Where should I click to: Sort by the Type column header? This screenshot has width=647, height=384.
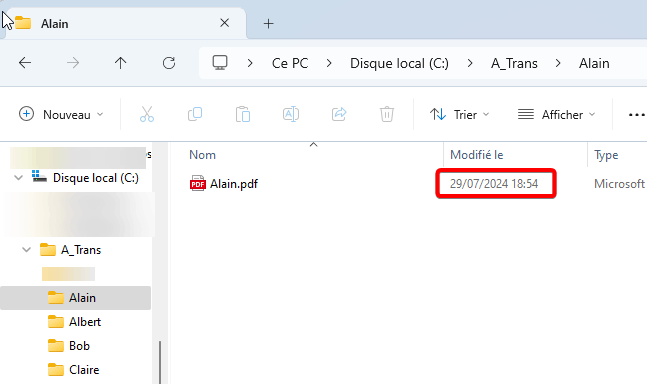[606, 155]
